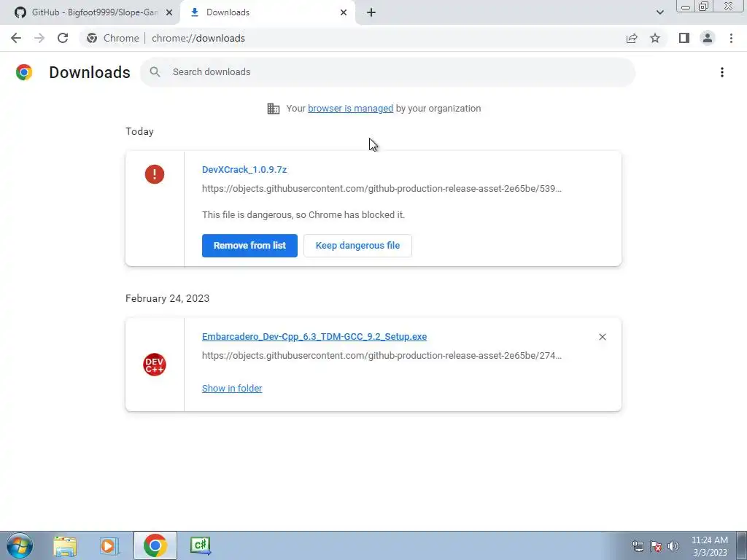
Task: Click Keep dangerous file button
Action: [357, 246]
